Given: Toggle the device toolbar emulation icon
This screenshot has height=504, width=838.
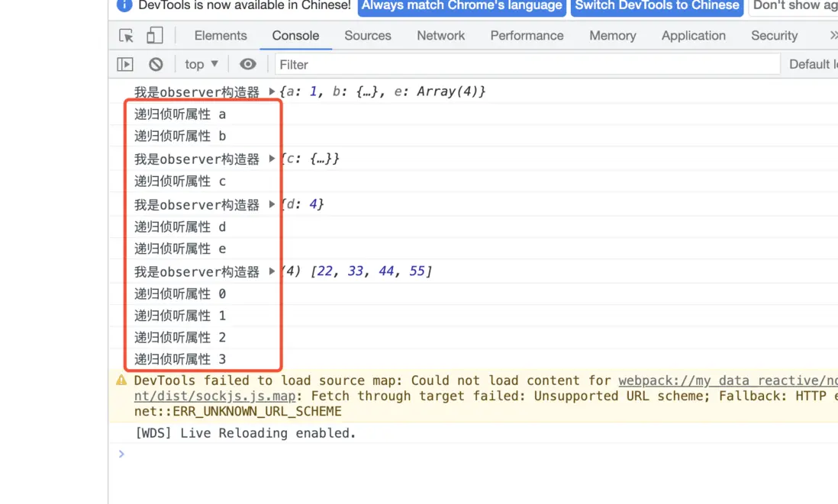Looking at the screenshot, I should pos(154,35).
